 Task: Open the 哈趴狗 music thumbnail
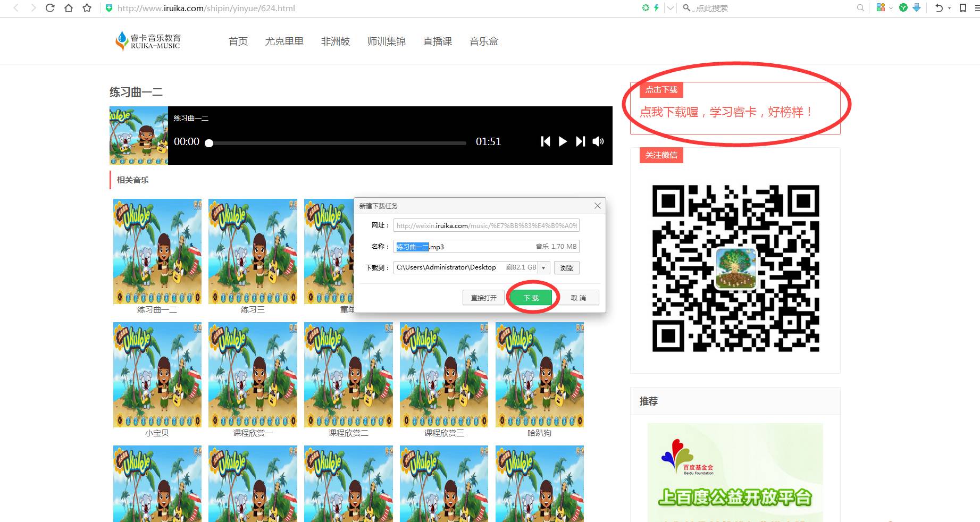pos(540,375)
